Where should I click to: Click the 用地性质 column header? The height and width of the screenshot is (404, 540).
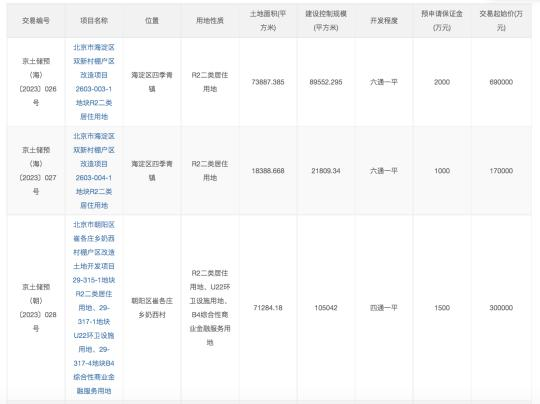(210, 21)
